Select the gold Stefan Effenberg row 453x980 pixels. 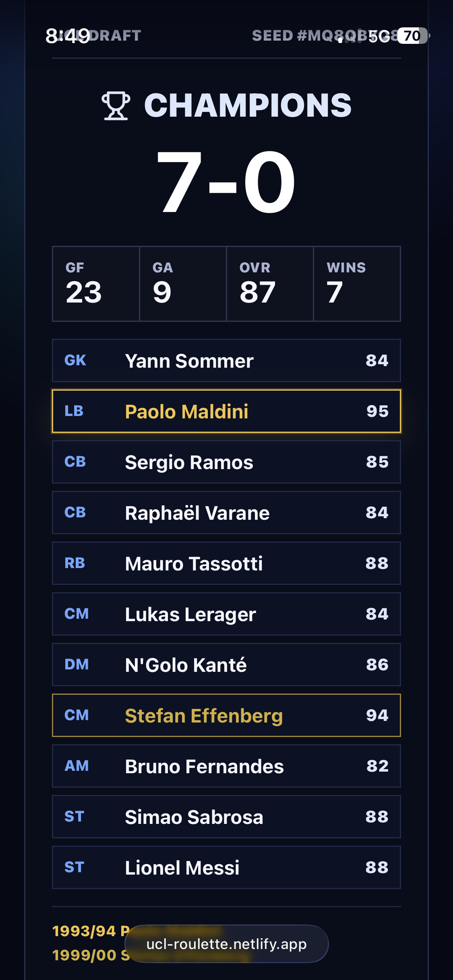point(226,715)
